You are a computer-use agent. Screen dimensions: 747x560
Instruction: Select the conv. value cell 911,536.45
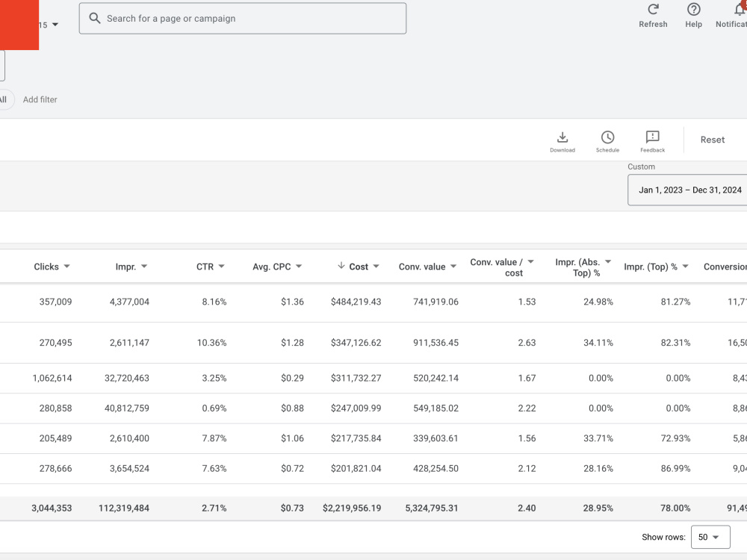coord(436,343)
